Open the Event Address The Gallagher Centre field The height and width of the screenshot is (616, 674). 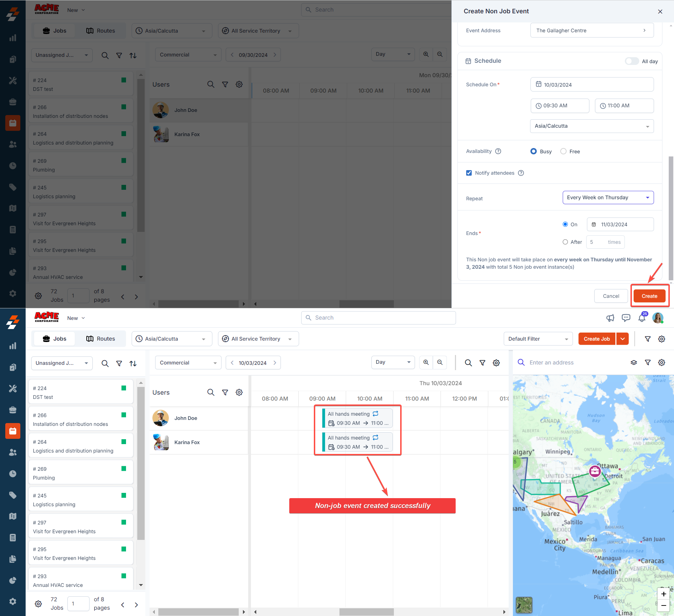click(x=592, y=31)
